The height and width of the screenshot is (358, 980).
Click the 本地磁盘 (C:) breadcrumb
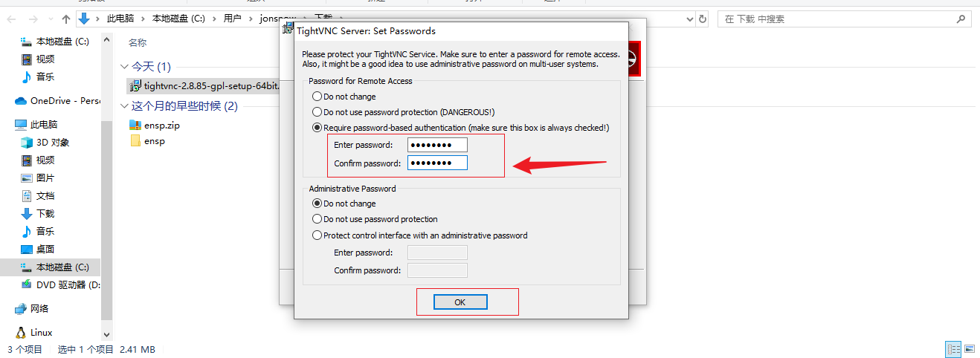178,19
